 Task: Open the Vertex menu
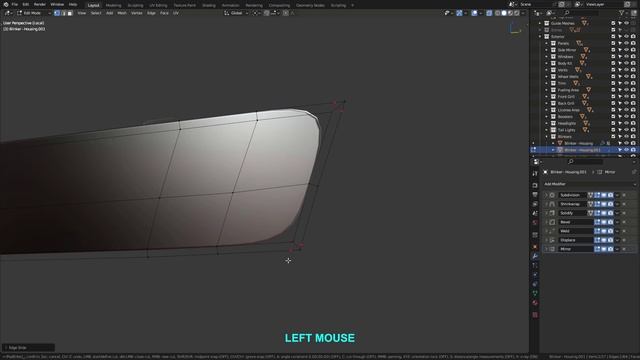137,13
